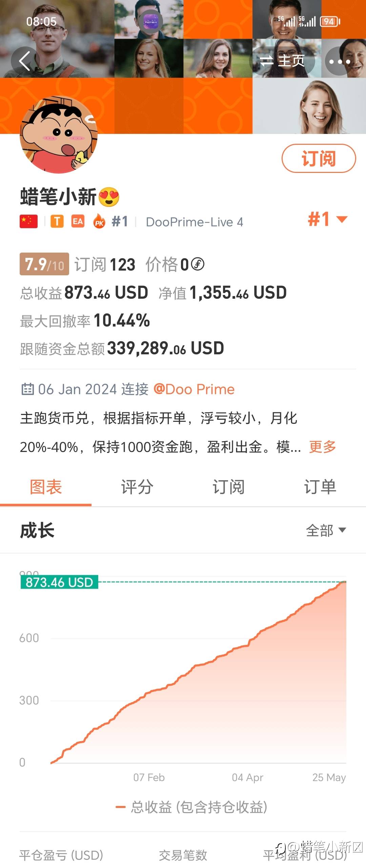The height and width of the screenshot is (868, 366).
Task: Expand description with 更多 link
Action: (322, 447)
